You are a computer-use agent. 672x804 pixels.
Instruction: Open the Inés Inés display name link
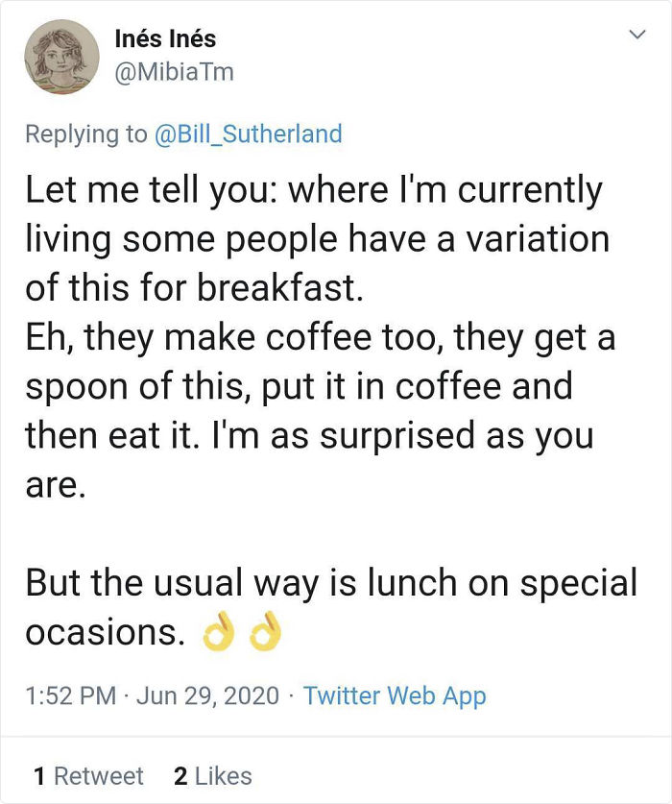tap(164, 39)
